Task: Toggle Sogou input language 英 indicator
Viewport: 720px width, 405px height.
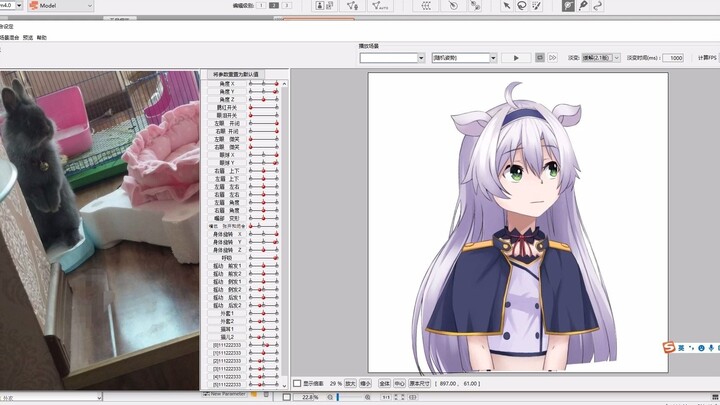Action: click(681, 348)
